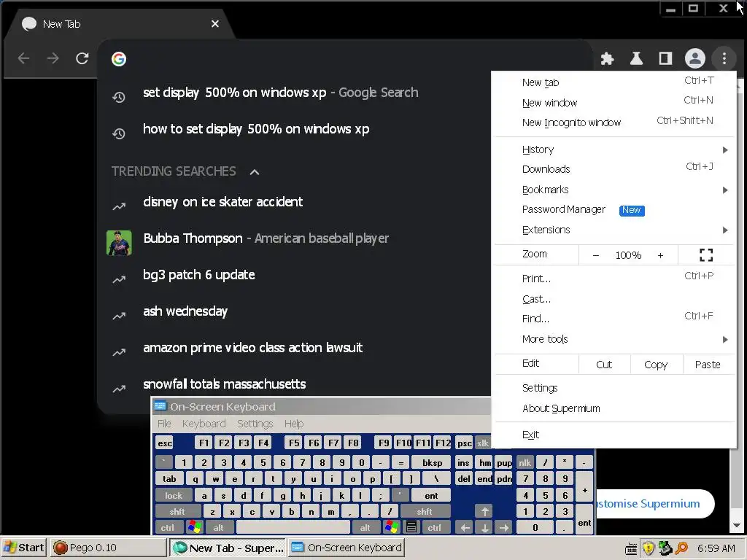Close the New Tab tab

click(x=215, y=23)
